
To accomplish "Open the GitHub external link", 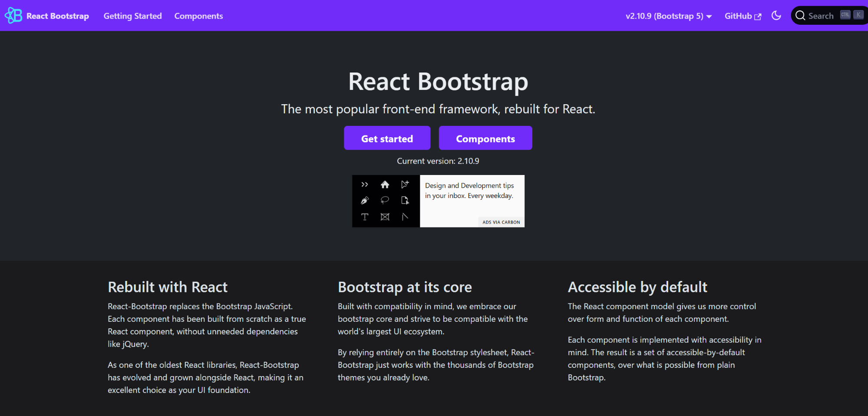I will point(743,16).
